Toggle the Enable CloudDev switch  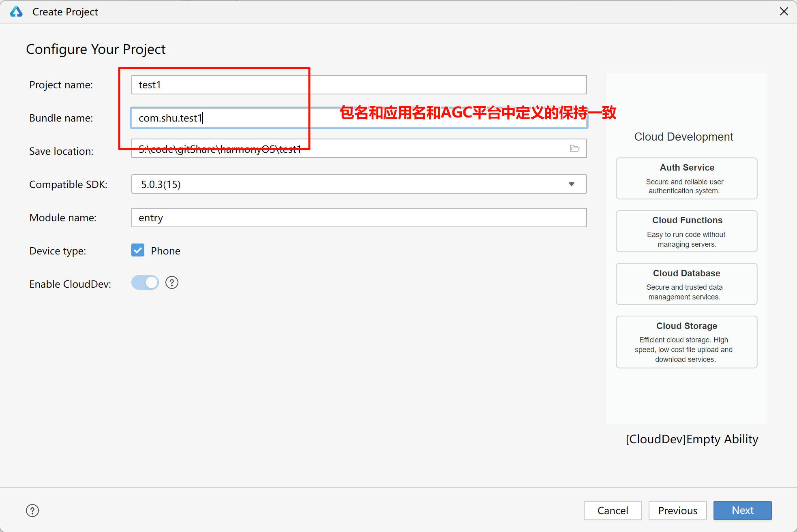[x=145, y=282]
